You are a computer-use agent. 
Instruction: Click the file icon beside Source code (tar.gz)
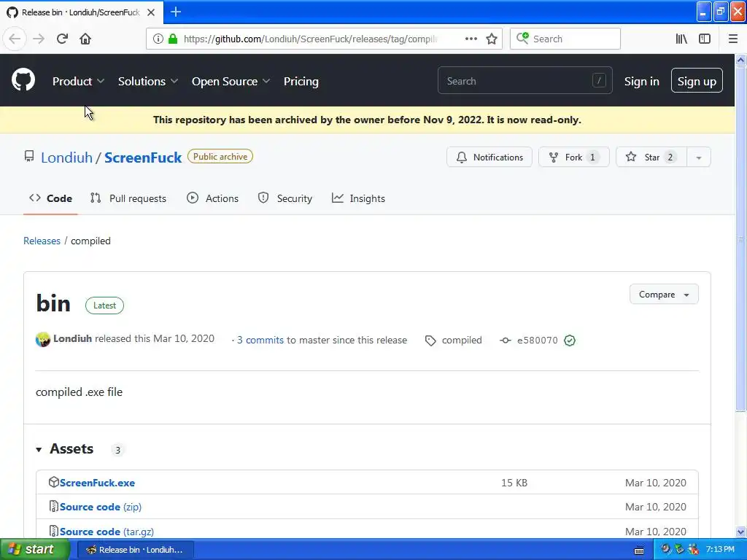[54, 531]
